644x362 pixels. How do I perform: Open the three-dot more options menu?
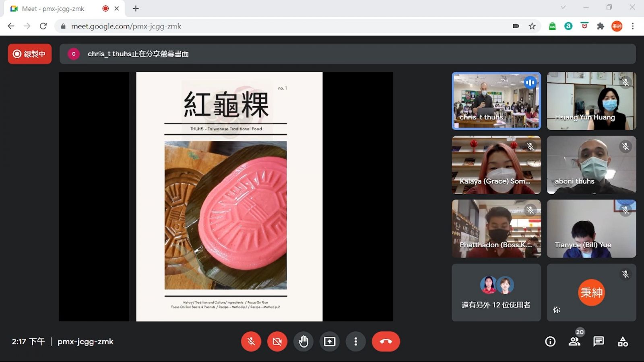[355, 341]
